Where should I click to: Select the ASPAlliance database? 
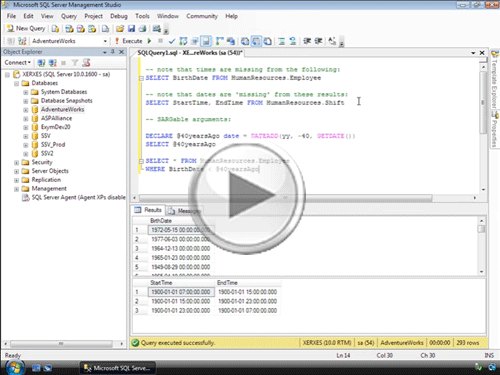pyautogui.click(x=56, y=118)
